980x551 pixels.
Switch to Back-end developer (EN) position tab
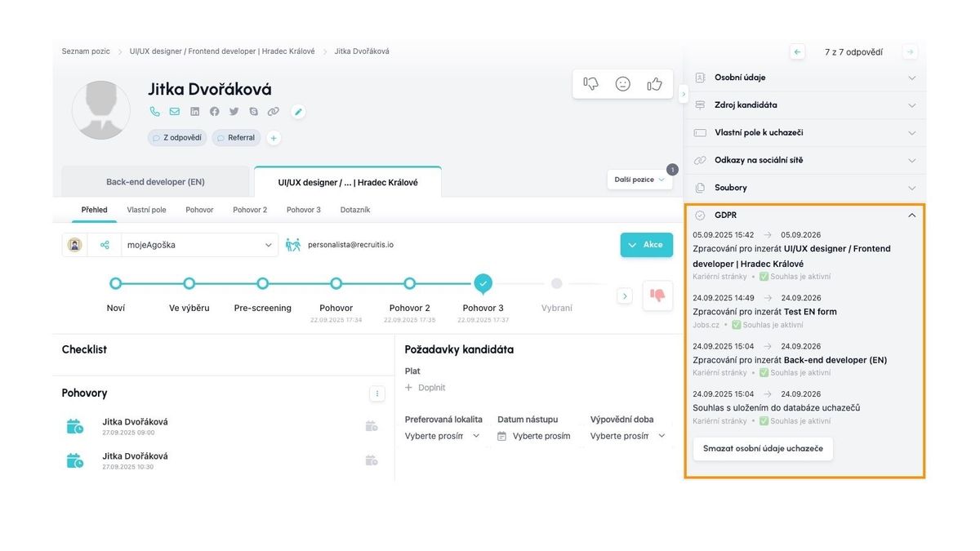click(155, 182)
